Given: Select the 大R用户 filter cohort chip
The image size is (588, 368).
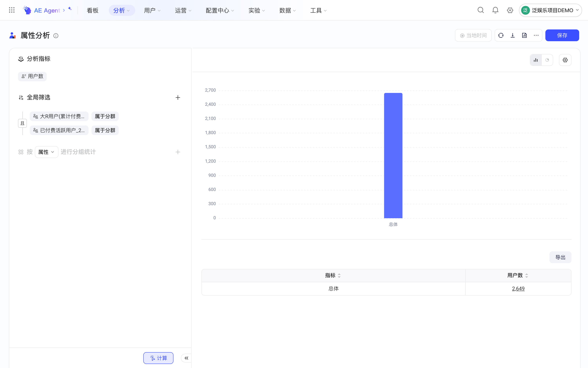Looking at the screenshot, I should click(x=59, y=116).
